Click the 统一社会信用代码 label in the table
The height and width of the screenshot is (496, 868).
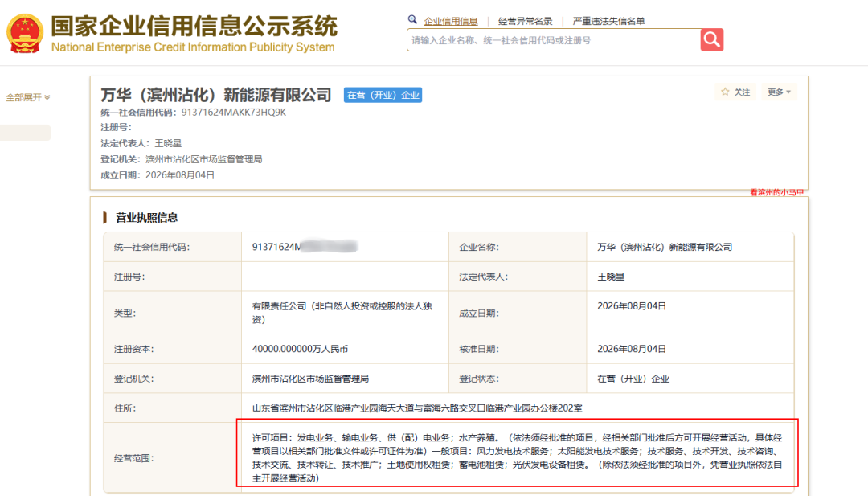point(152,247)
